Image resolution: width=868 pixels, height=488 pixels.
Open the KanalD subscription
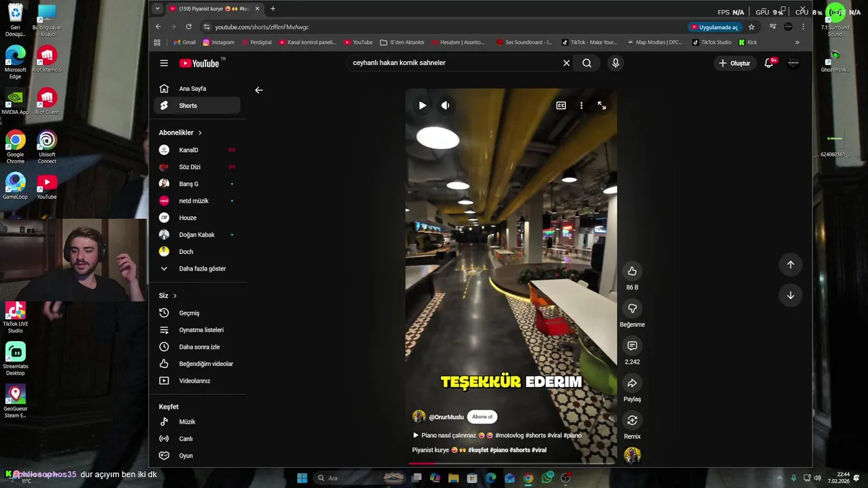(197, 150)
